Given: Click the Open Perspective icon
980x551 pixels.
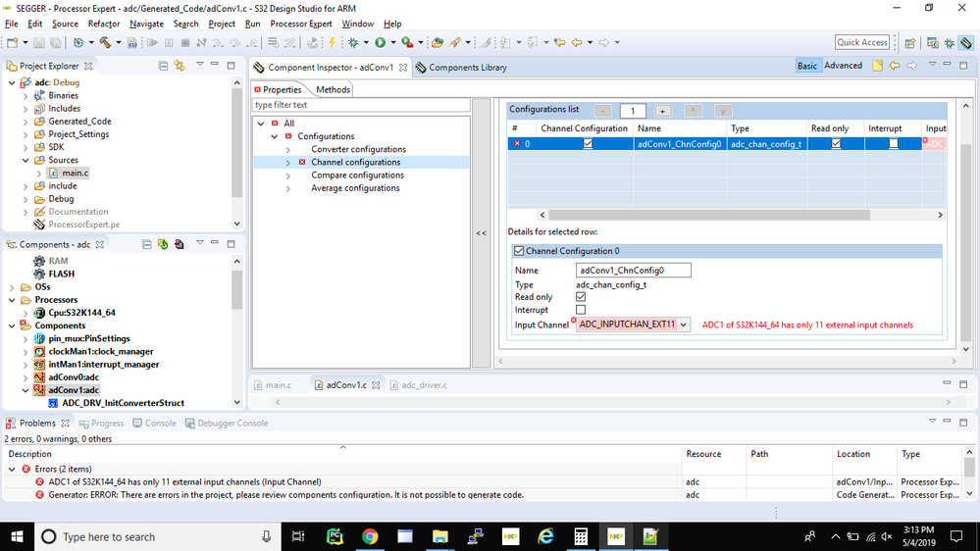Looking at the screenshot, I should [910, 42].
